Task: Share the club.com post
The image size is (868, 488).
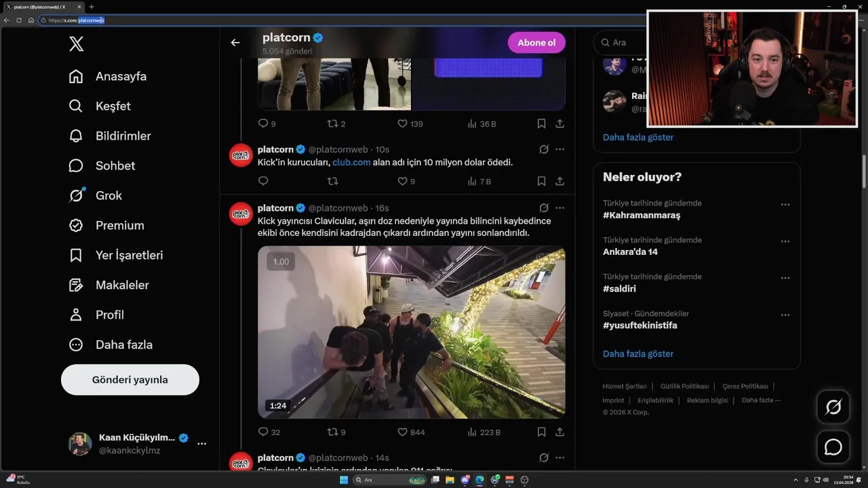Action: (559, 182)
